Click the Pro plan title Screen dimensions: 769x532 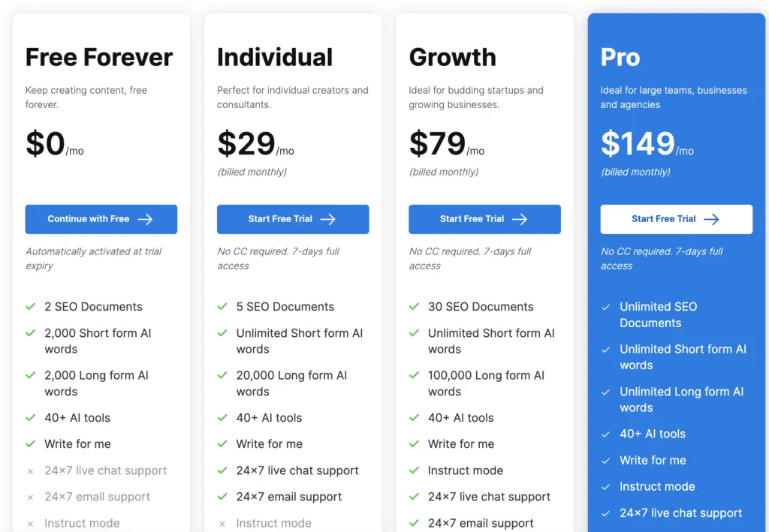tap(620, 58)
